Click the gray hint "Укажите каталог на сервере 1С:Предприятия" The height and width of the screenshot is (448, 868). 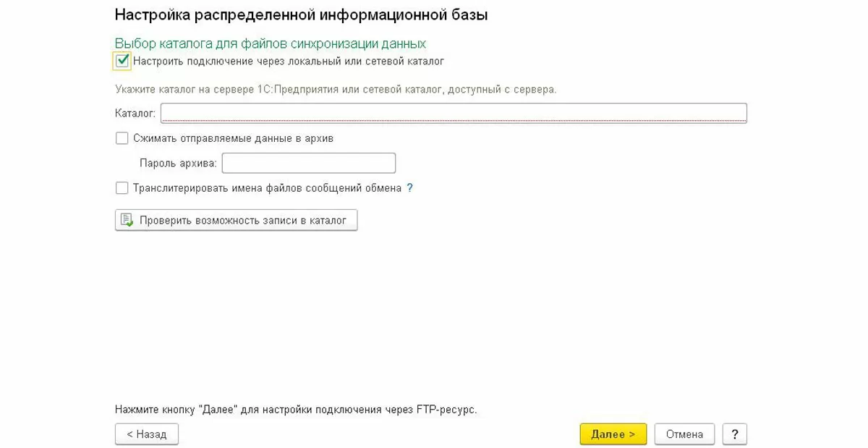[336, 90]
